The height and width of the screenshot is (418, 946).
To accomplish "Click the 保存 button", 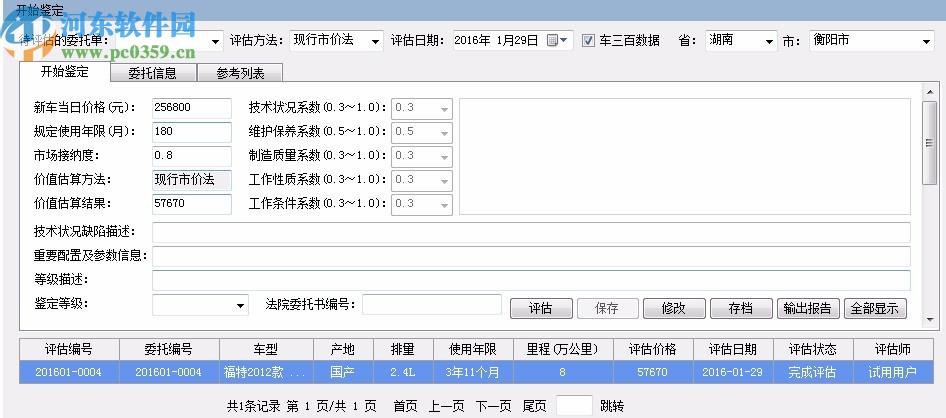I will pos(608,308).
